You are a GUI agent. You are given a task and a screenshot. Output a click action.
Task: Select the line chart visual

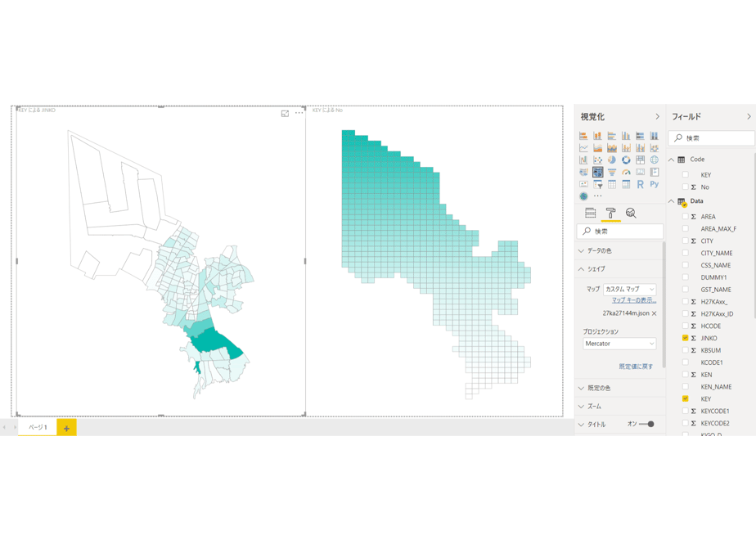583,147
